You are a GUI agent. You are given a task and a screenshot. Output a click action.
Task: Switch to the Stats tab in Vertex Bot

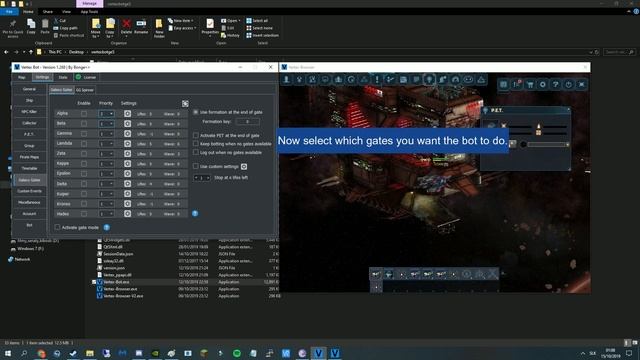point(63,77)
